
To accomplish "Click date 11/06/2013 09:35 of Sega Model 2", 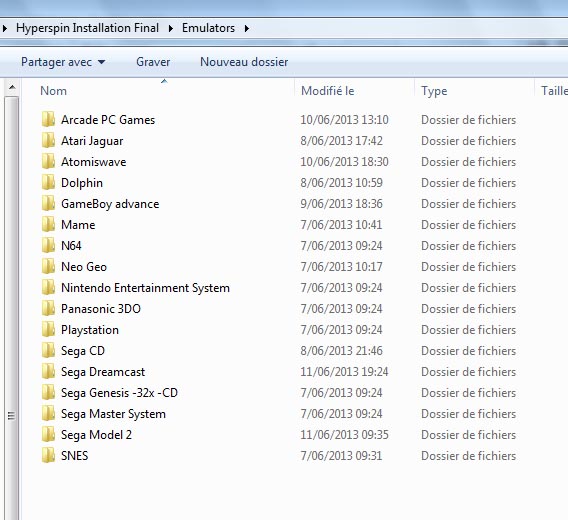I will coord(344,435).
